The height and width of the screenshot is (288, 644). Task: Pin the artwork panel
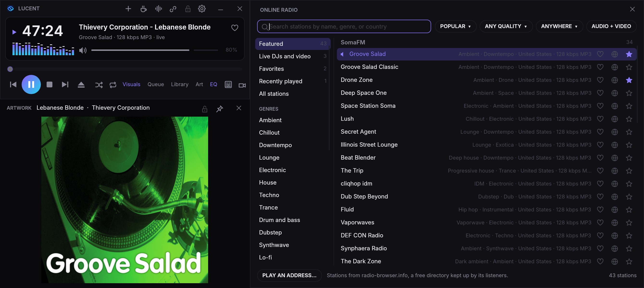pos(219,109)
